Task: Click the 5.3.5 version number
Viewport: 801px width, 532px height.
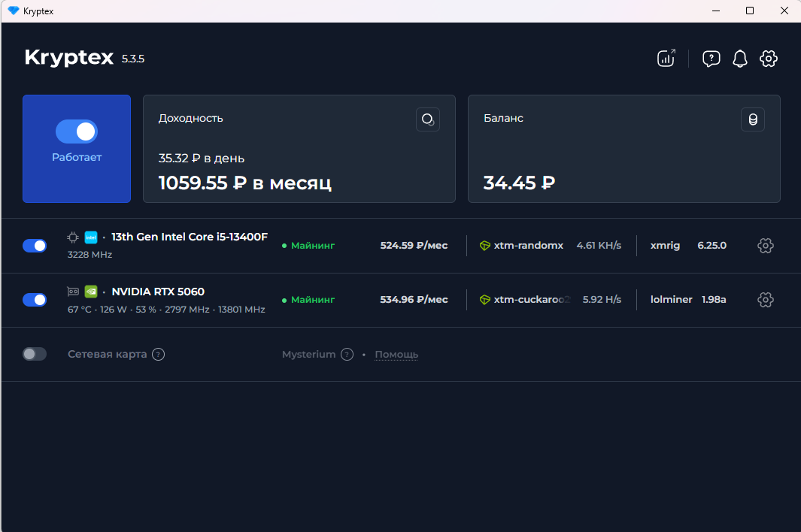Action: click(x=133, y=59)
